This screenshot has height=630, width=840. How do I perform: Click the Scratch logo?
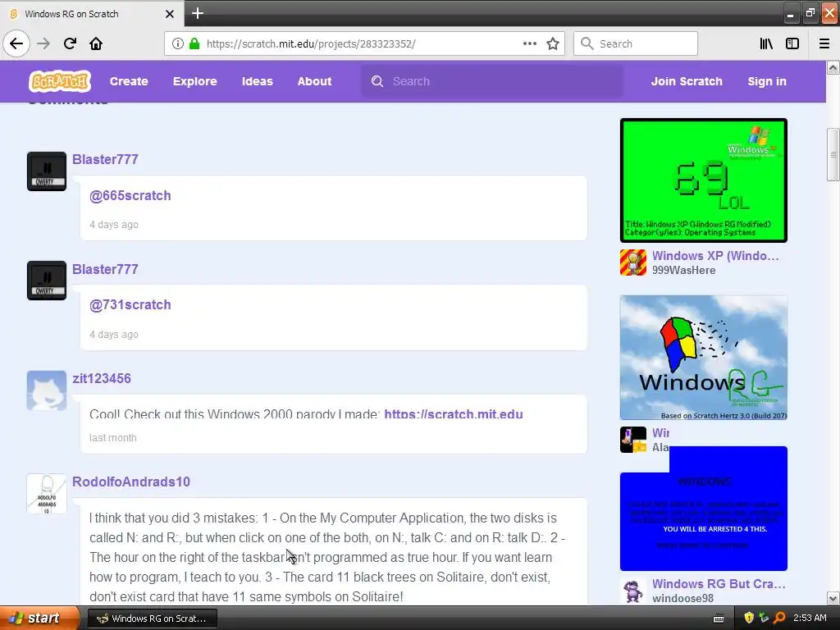coord(59,81)
